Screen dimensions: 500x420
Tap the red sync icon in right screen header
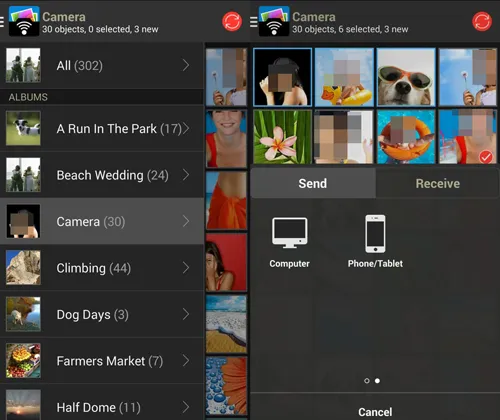pos(482,22)
